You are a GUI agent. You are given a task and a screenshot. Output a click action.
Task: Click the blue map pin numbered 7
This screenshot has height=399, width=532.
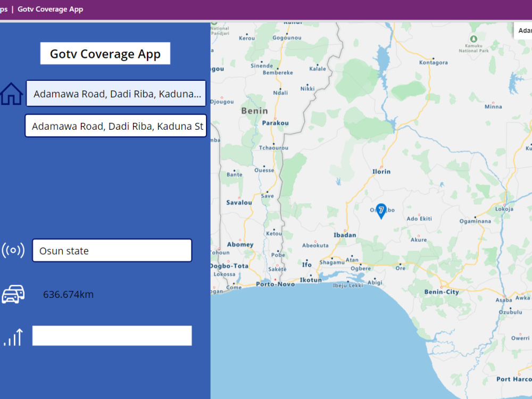(381, 211)
